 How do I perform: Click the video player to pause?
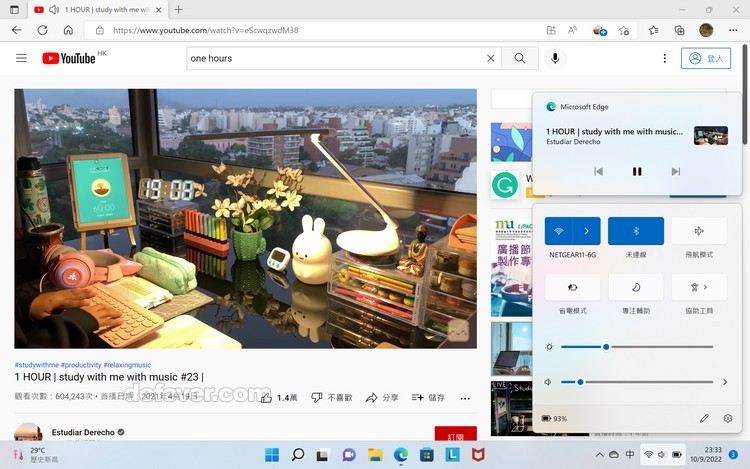(245, 218)
